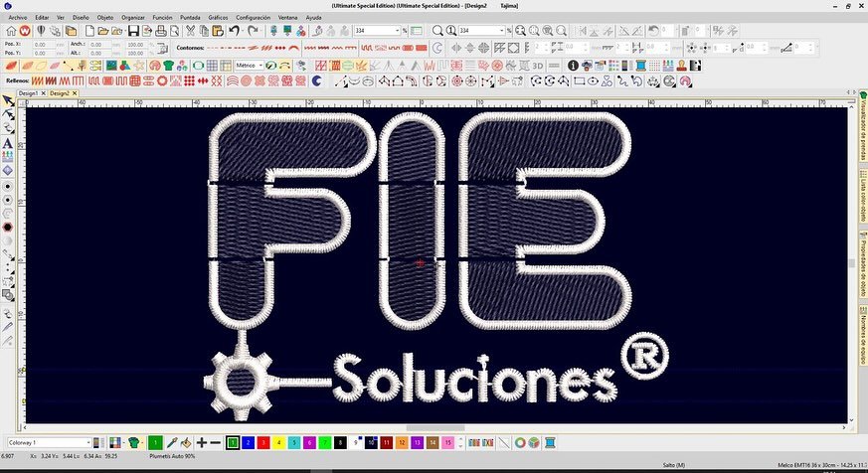The image size is (868, 473).
Task: Open the Lista color-objeto side panel
Action: tap(861, 199)
